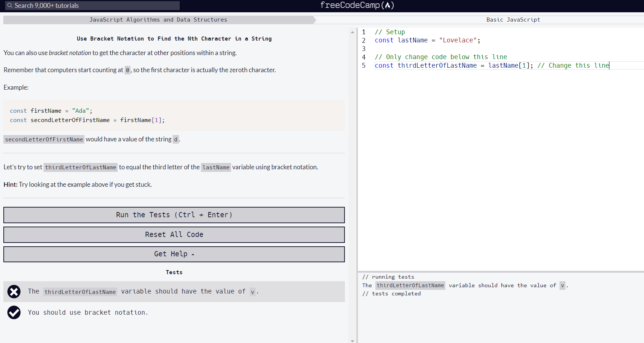This screenshot has width=644, height=343.
Task: Click the X icon on the failed test
Action: pos(14,292)
